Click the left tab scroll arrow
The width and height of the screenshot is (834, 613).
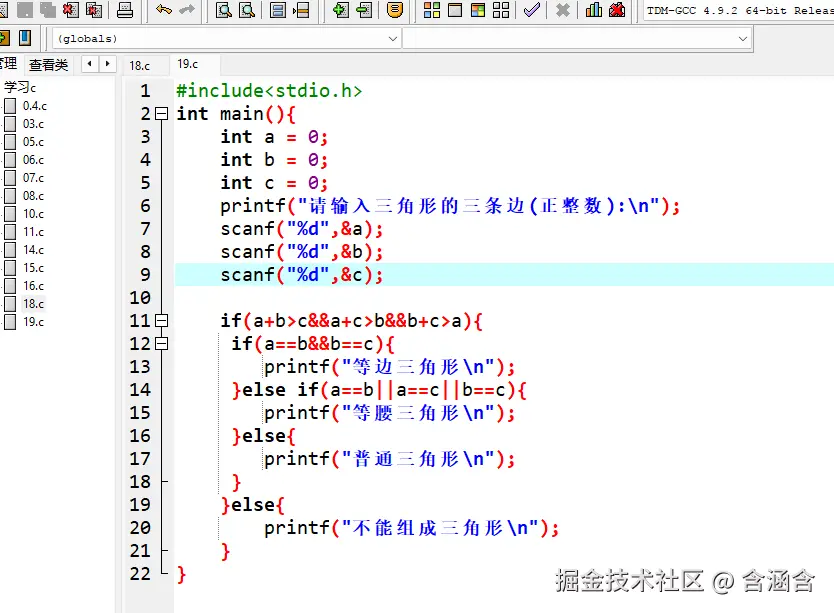[x=90, y=64]
